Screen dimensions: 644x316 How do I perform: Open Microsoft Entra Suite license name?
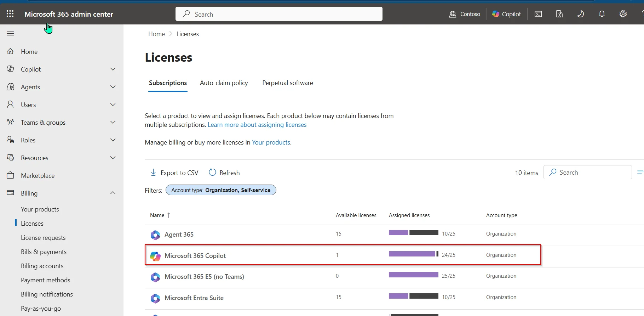pos(194,298)
